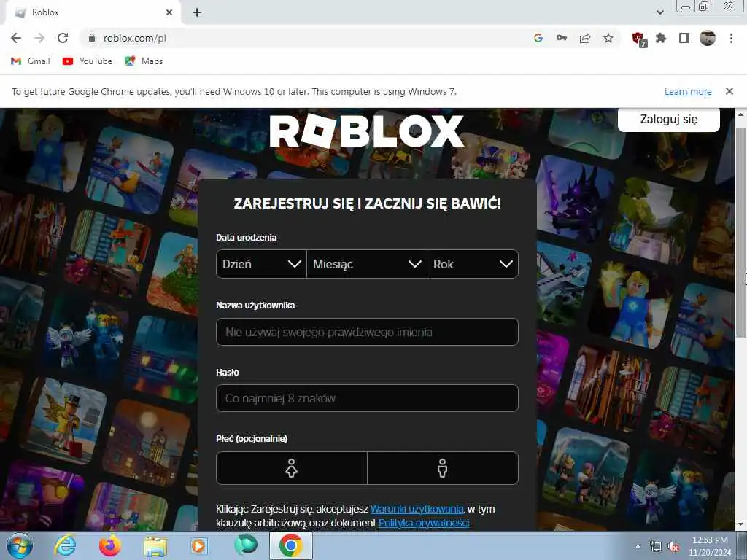Open the muted volume tray icon
Viewport: 747px width, 560px height.
(x=673, y=547)
